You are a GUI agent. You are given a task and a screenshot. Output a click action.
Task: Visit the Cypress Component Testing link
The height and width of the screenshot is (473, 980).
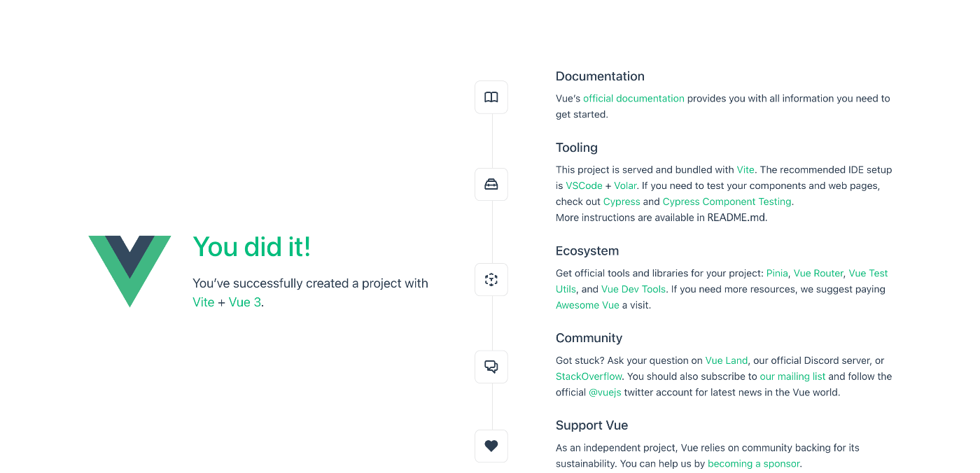coord(727,202)
